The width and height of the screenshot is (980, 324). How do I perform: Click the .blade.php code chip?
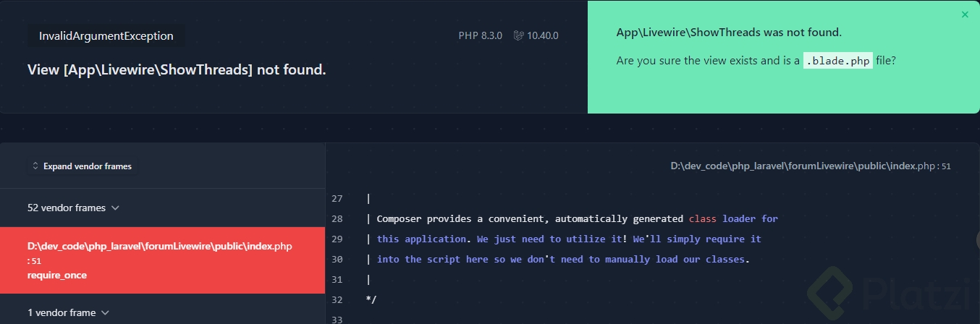(837, 61)
